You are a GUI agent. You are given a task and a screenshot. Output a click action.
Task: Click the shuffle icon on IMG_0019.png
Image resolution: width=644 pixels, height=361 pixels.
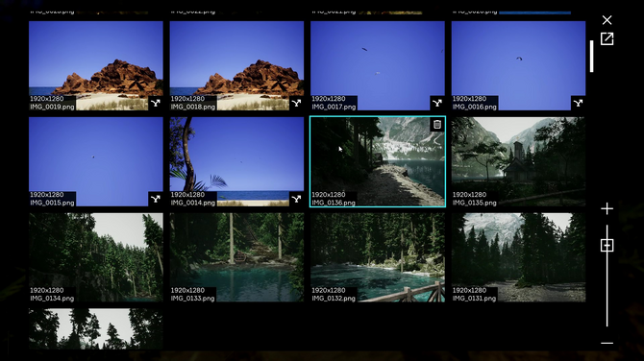tap(156, 103)
